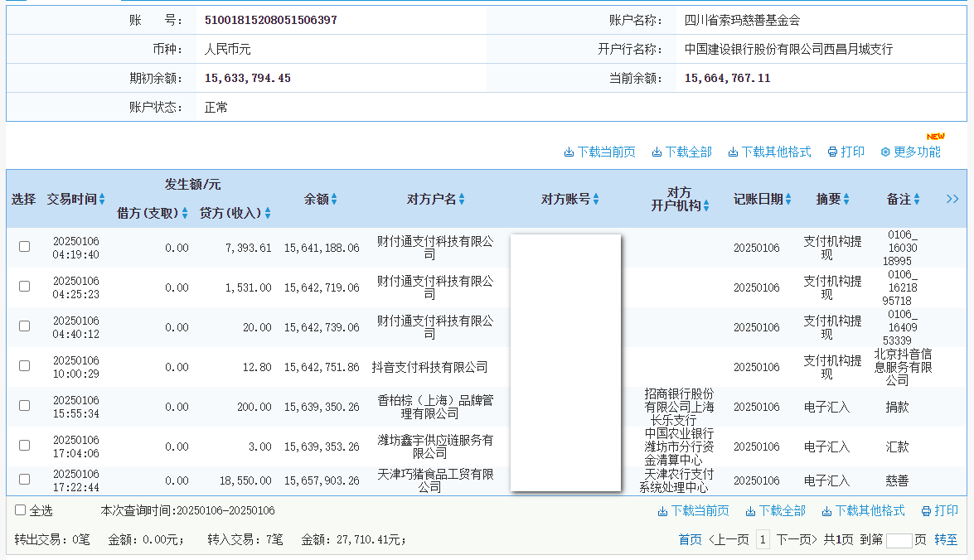This screenshot has width=974, height=560.
Task: Sort by 交易时间 column arrows
Action: (x=102, y=200)
